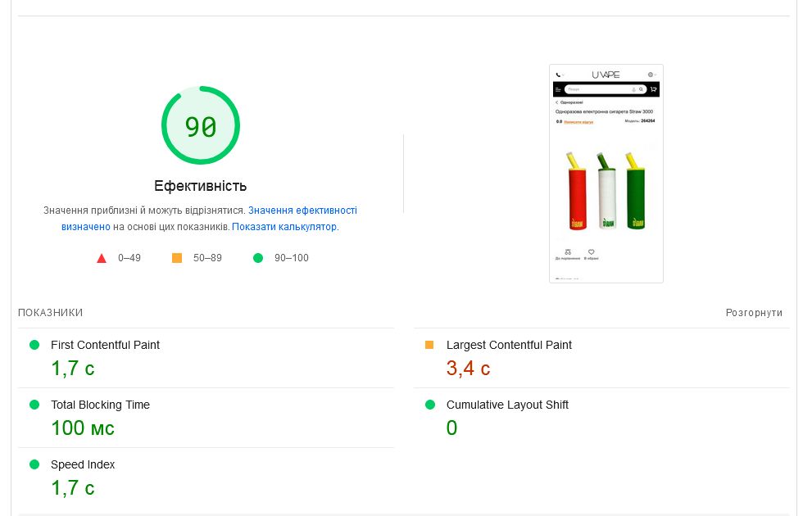Image resolution: width=812 pixels, height=516 pixels.
Task: Click the green dot beside Speed Index
Action: 34,464
